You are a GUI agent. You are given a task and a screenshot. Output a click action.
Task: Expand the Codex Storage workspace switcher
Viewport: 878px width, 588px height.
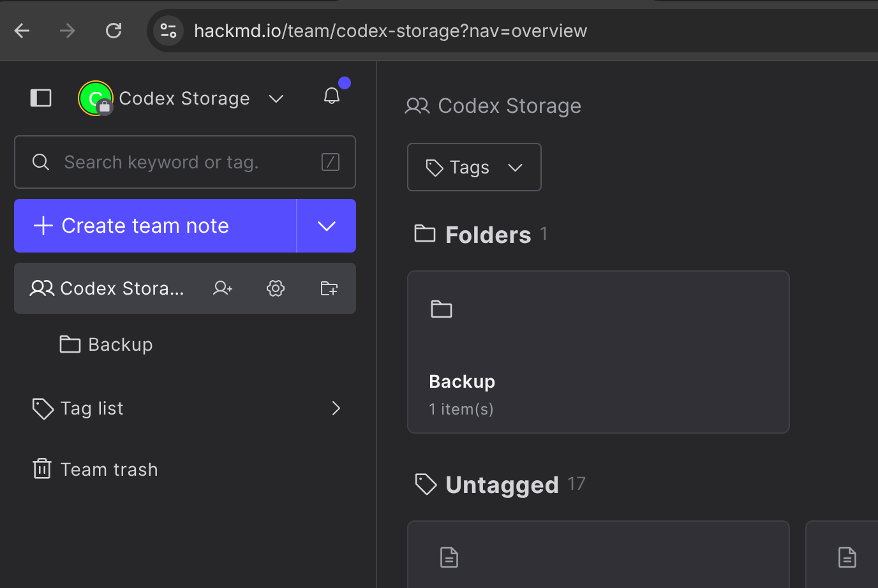(276, 98)
